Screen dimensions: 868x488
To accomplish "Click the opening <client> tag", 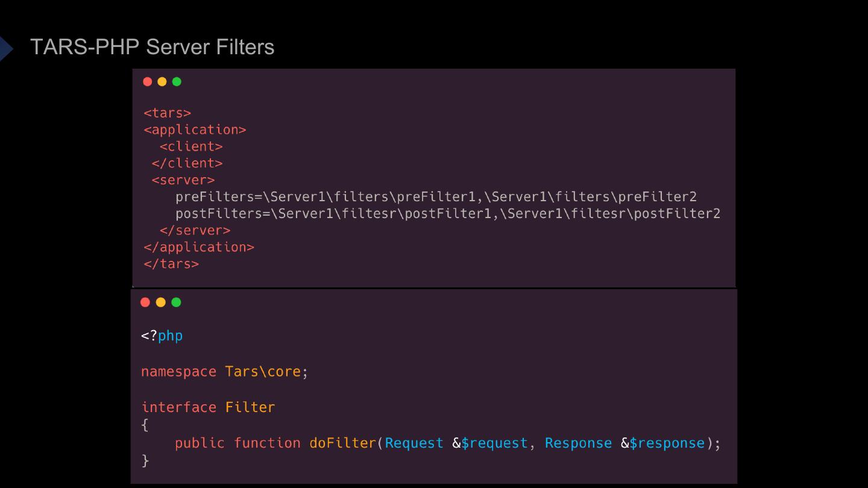I will 191,147.
